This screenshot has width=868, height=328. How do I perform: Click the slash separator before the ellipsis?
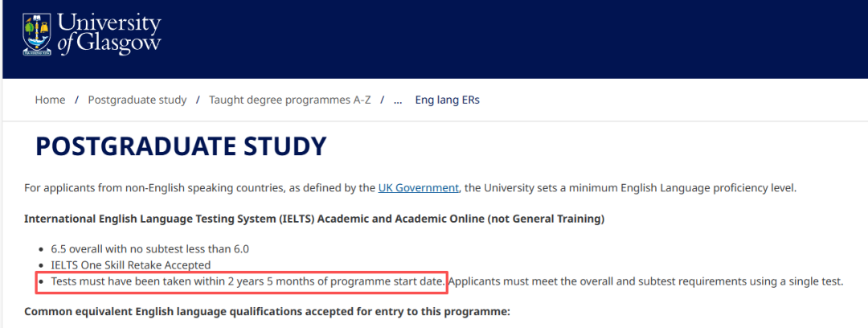[382, 100]
